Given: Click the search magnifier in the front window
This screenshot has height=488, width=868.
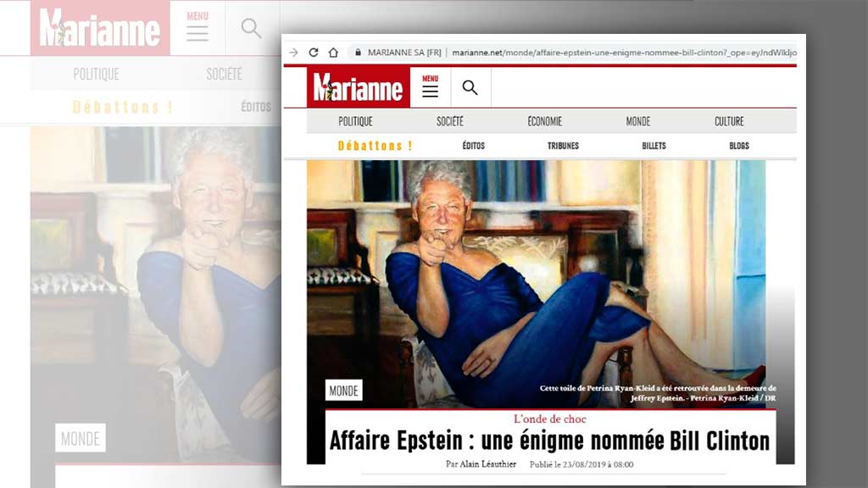Looking at the screenshot, I should tap(470, 87).
